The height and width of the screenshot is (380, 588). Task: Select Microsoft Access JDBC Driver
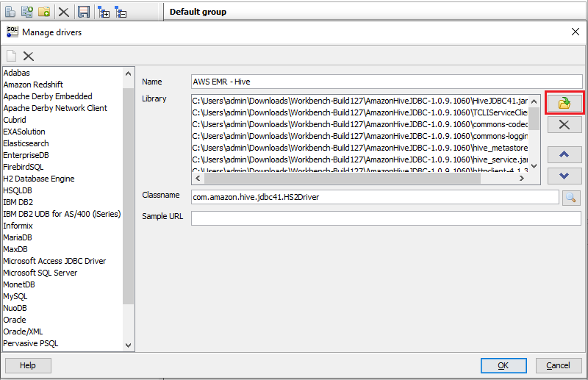click(62, 261)
